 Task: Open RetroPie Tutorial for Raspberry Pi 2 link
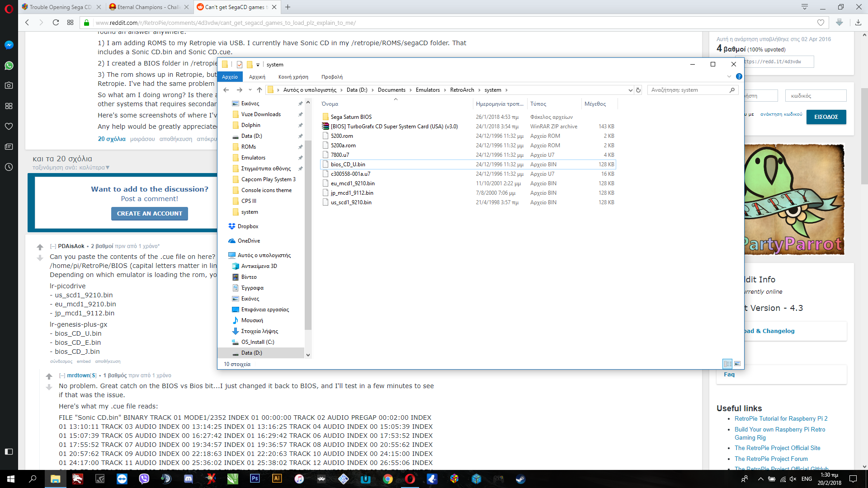[781, 419]
